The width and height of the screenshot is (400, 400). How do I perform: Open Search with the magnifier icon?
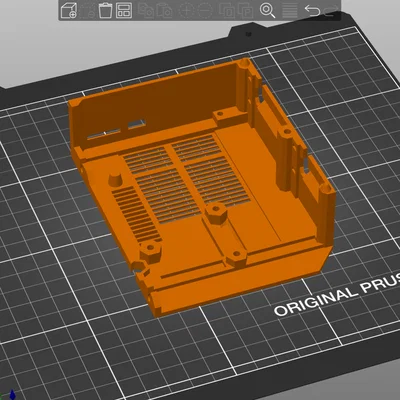(x=267, y=10)
